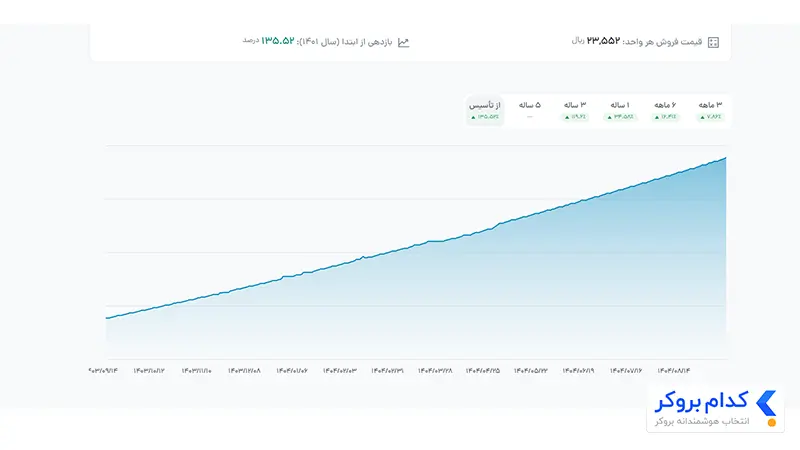The width and height of the screenshot is (800, 450).
Task: Click the ۱۴۰۳/۱۲/۰۸ date on the axis
Action: point(244,371)
